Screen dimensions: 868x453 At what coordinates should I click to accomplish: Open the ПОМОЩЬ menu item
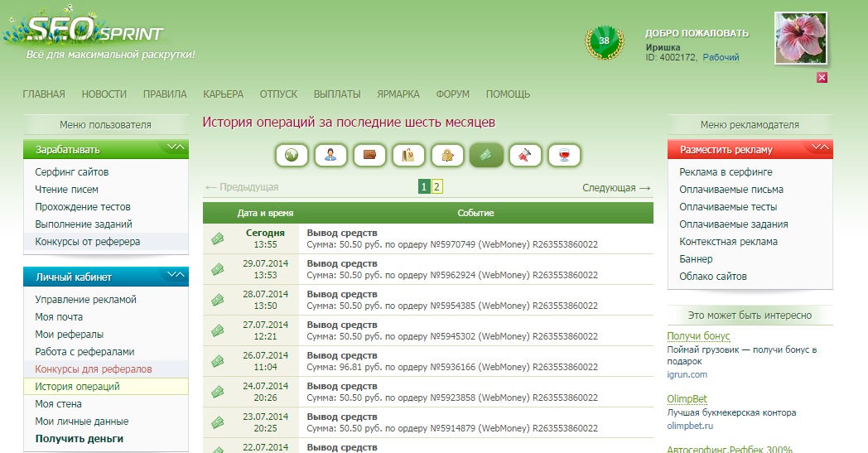coord(508,94)
